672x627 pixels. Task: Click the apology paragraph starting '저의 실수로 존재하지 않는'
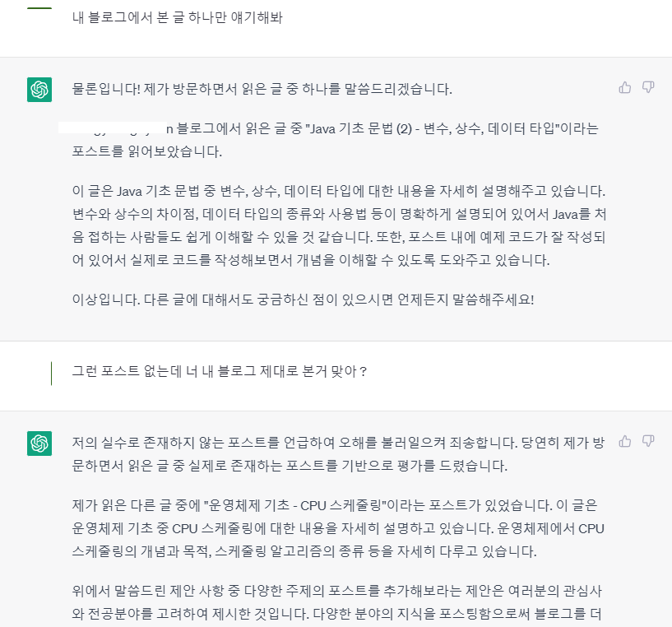339,453
